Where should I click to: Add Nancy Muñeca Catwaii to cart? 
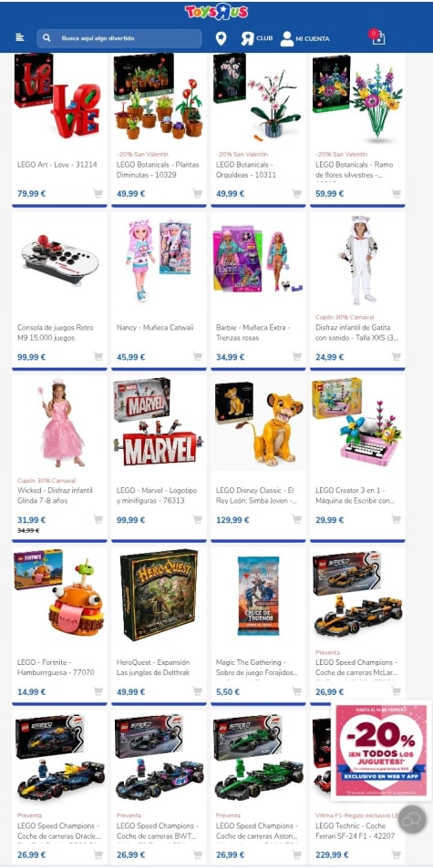tap(197, 356)
